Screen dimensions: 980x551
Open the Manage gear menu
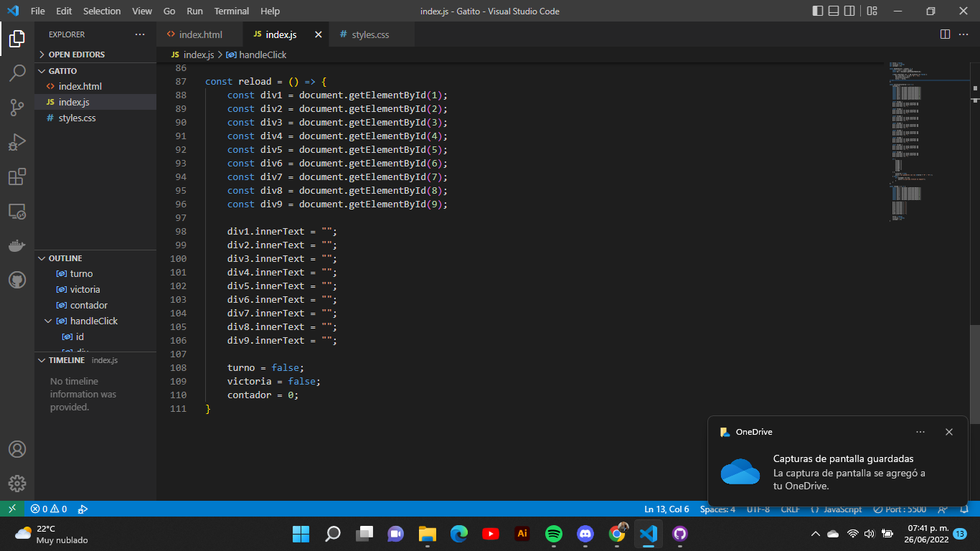tap(17, 484)
